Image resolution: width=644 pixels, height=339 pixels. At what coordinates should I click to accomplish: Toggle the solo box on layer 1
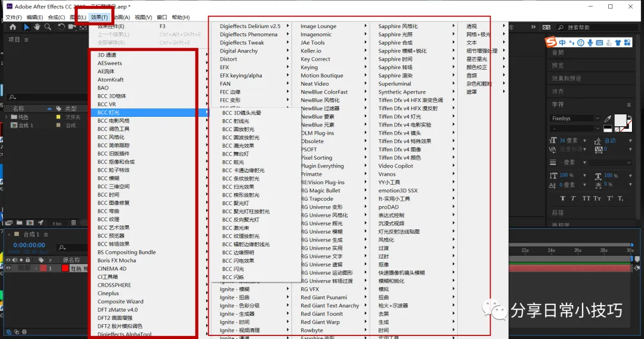21,268
